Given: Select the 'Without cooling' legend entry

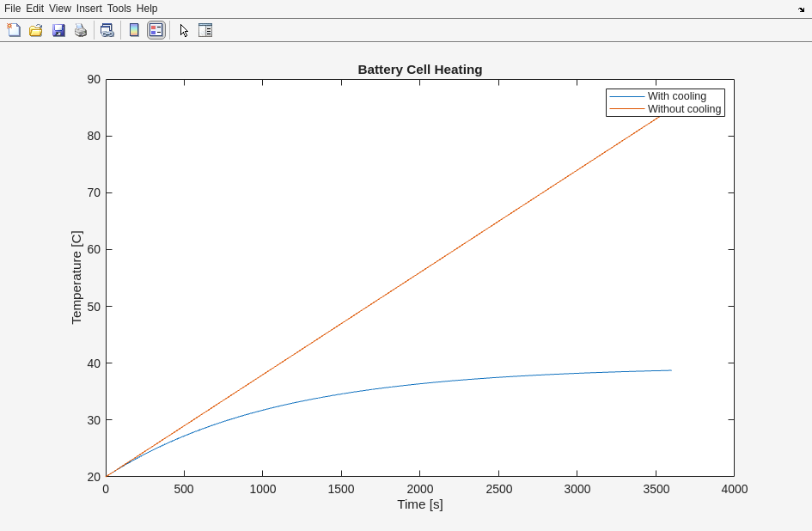Looking at the screenshot, I should pos(684,109).
